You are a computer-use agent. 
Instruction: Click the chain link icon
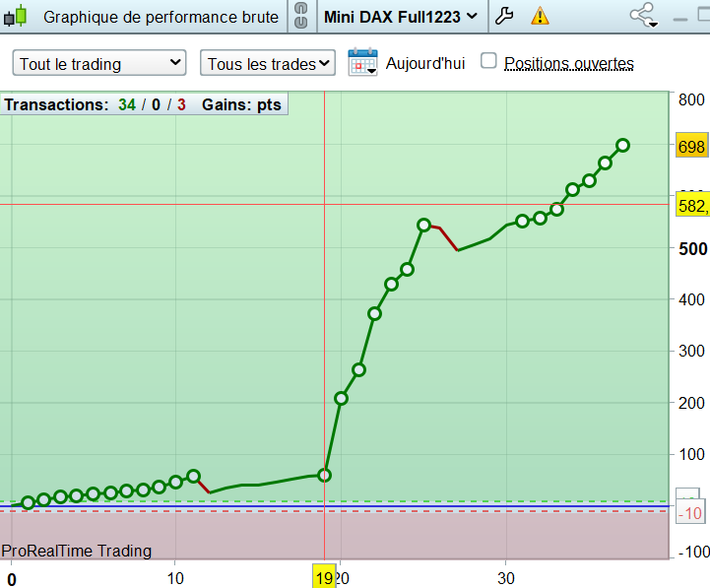(x=301, y=16)
